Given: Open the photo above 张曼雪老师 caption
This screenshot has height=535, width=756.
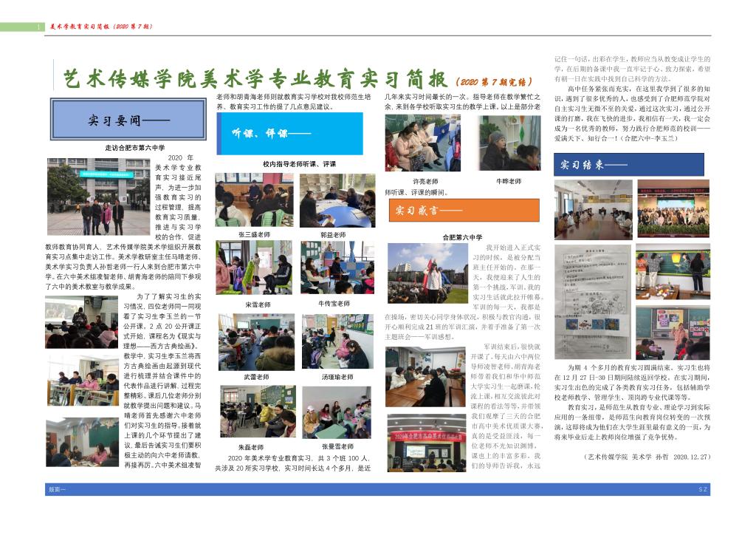Looking at the screenshot, I should pyautogui.click(x=337, y=412).
